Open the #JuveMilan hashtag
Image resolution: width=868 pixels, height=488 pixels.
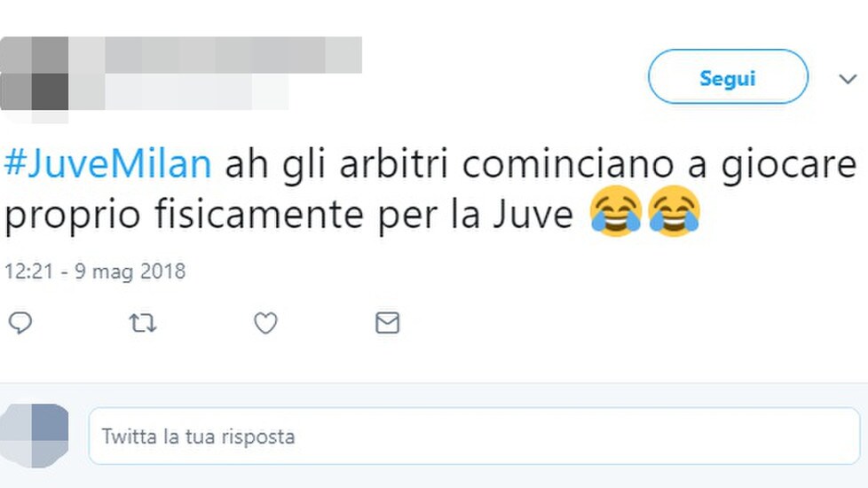coord(108,164)
